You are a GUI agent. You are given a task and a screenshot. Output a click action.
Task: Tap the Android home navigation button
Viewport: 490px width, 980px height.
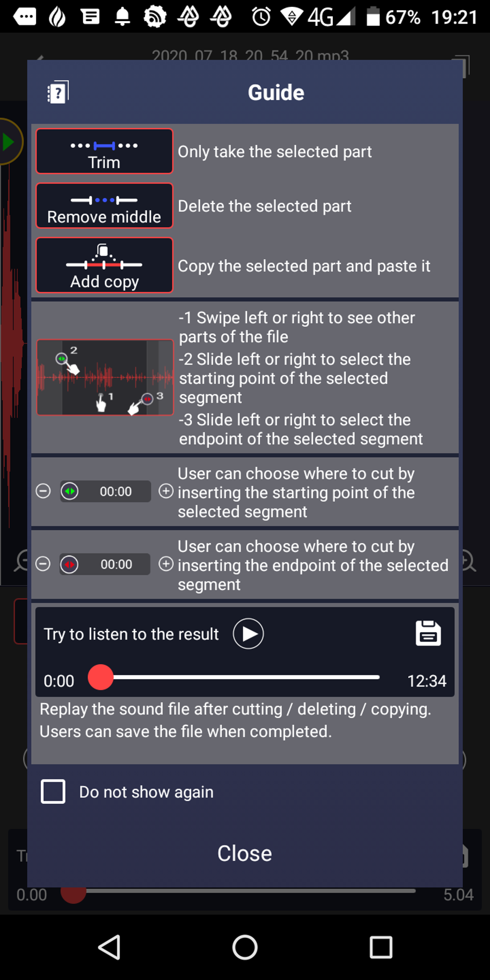coord(245,947)
